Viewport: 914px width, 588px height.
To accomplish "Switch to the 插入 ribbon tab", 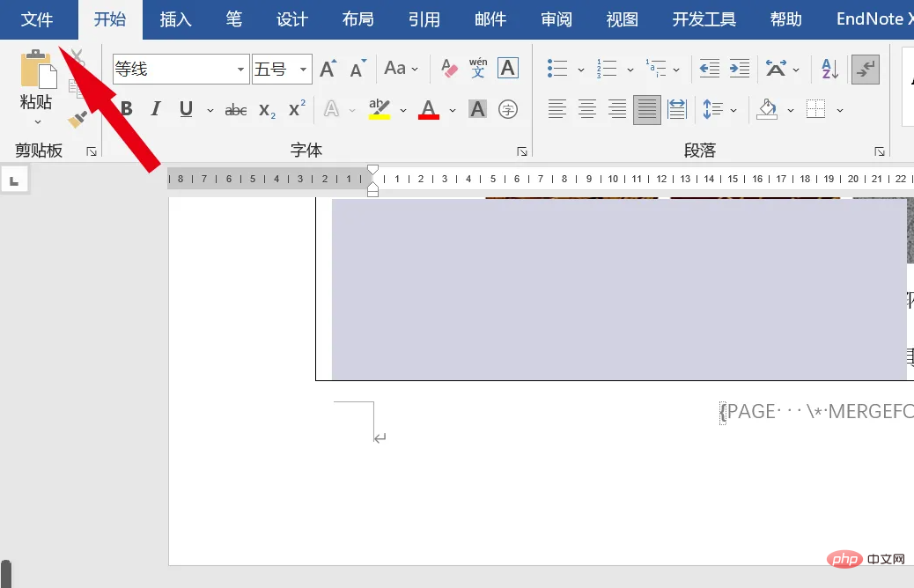I will [174, 18].
